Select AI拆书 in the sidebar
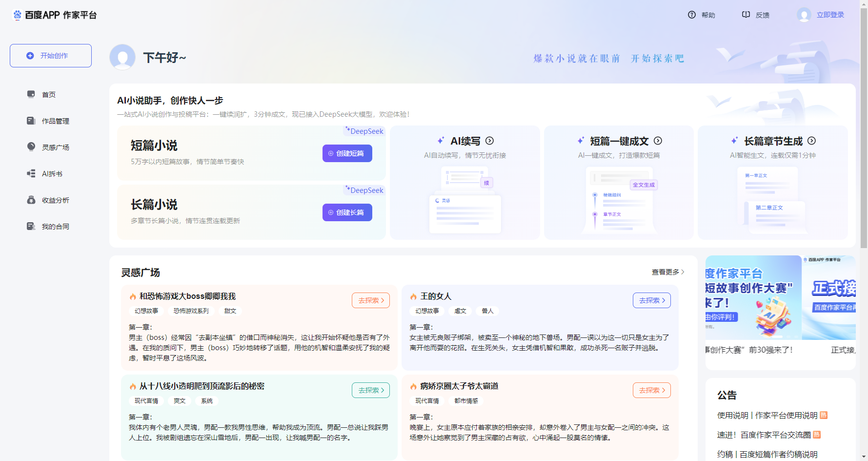The image size is (868, 461). 52,174
